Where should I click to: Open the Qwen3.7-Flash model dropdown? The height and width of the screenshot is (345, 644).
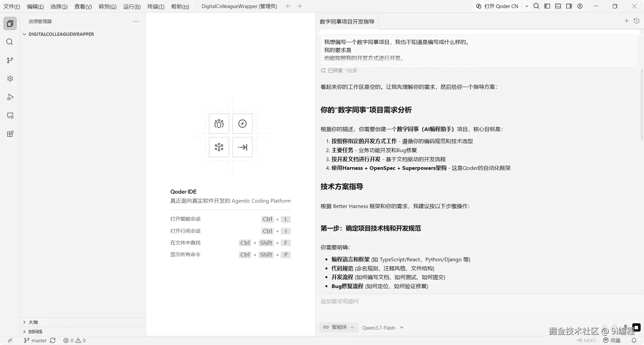point(383,328)
